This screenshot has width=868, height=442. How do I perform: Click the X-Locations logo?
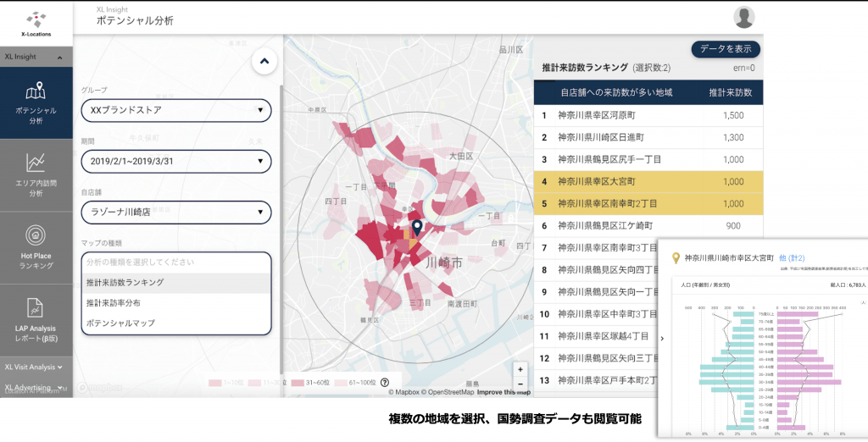(x=36, y=23)
